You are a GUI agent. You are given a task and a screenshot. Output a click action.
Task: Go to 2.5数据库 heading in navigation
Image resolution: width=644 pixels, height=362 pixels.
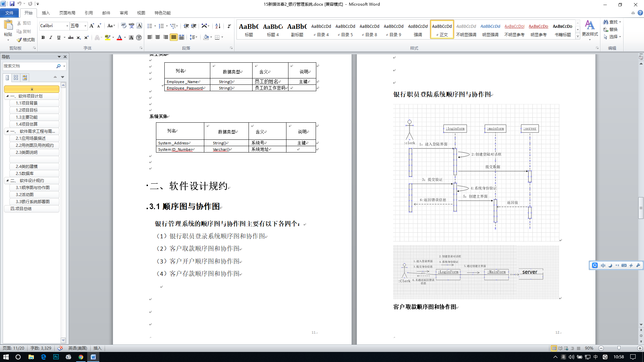[24, 173]
